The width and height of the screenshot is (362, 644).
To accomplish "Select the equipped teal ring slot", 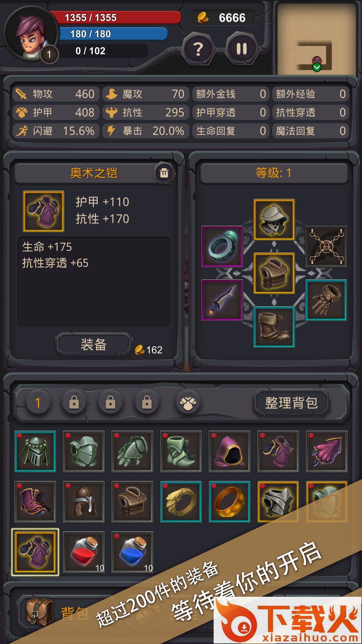I will click(222, 246).
